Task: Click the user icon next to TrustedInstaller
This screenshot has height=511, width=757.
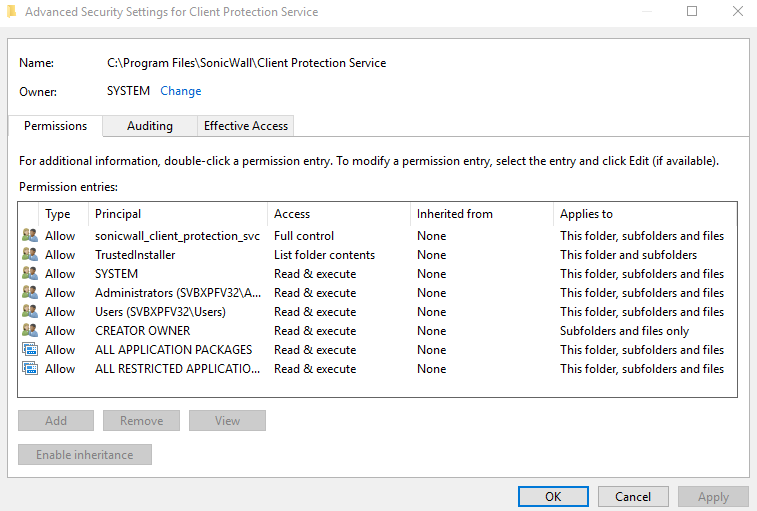Action: pyautogui.click(x=29, y=255)
